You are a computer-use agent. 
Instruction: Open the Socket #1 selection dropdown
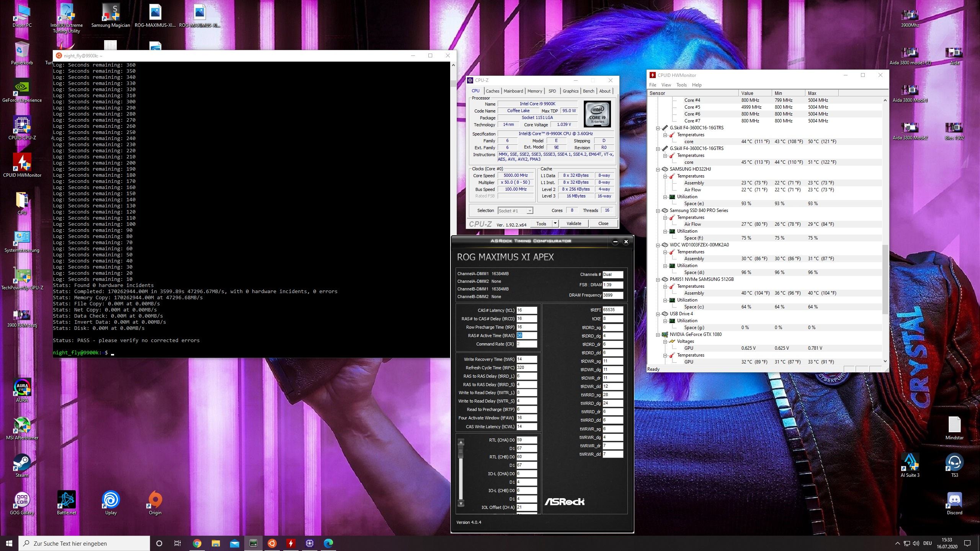coord(515,211)
